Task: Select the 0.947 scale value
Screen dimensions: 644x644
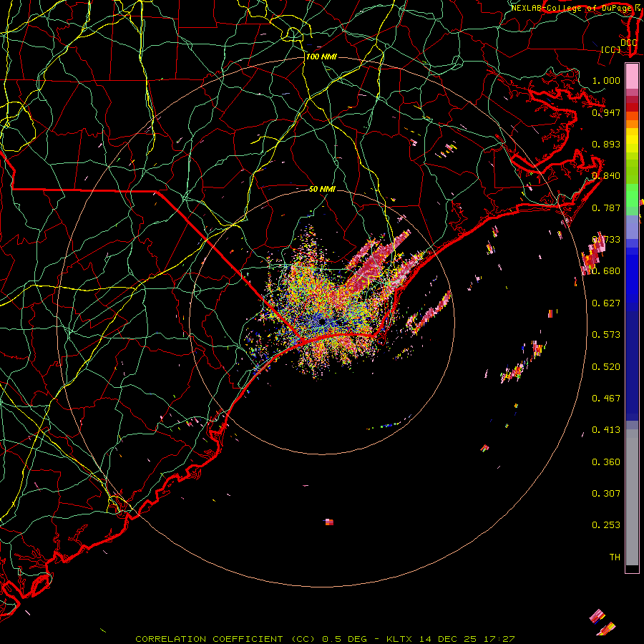Action: click(x=606, y=112)
